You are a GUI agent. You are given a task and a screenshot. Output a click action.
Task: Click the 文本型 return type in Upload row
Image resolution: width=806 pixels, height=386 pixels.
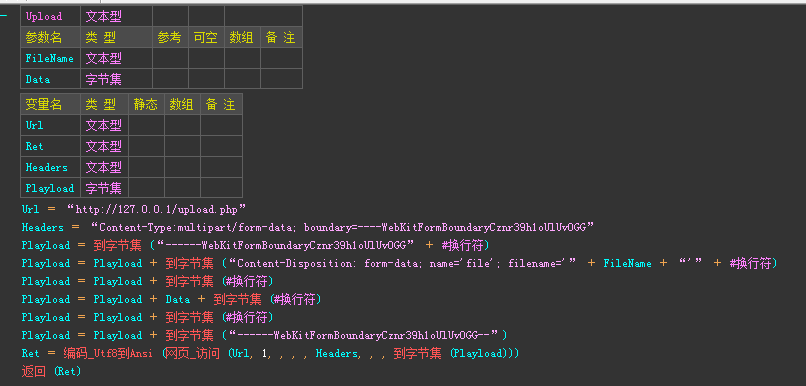[x=116, y=16]
